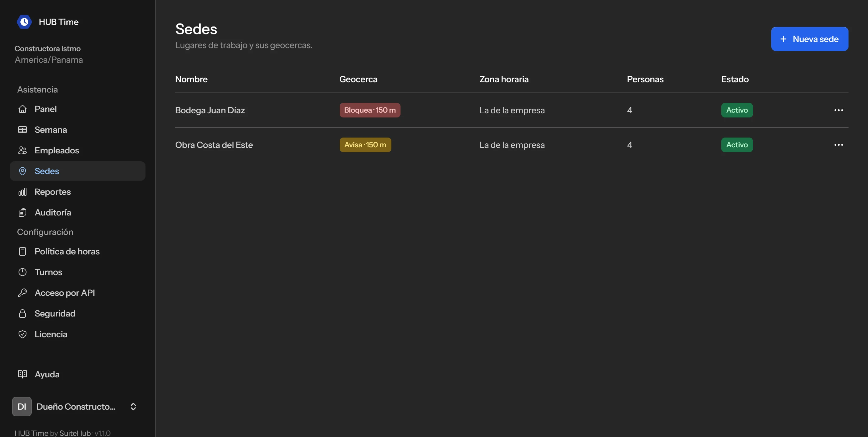Click the Auditoría clipboard icon
Viewport: 868px width, 437px height.
click(x=23, y=213)
